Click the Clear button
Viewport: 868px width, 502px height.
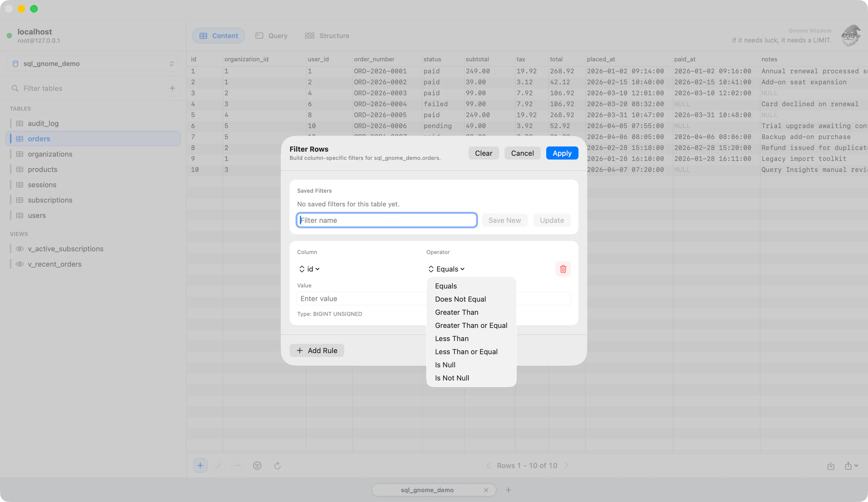(x=483, y=153)
